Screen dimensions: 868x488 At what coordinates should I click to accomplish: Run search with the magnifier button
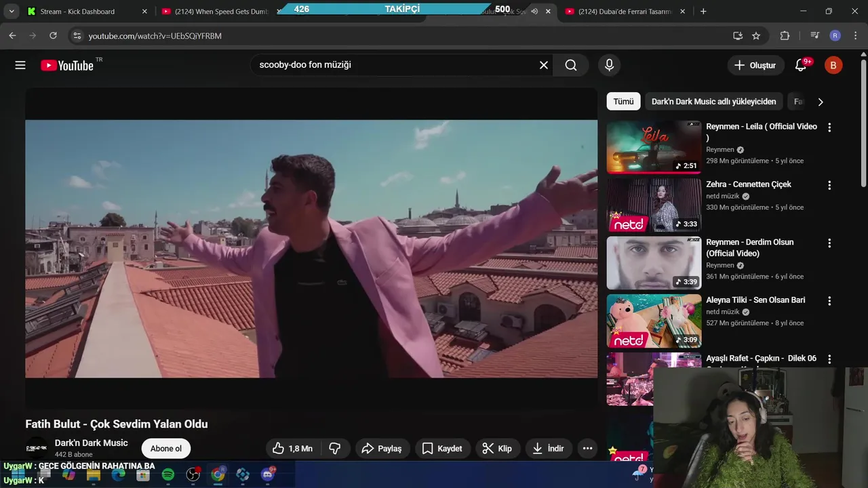coord(571,65)
